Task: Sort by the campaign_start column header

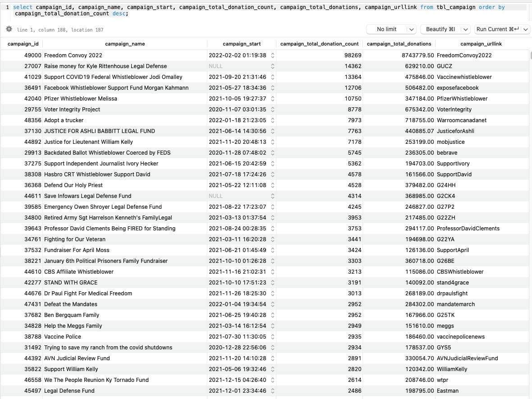Action: 242,44
